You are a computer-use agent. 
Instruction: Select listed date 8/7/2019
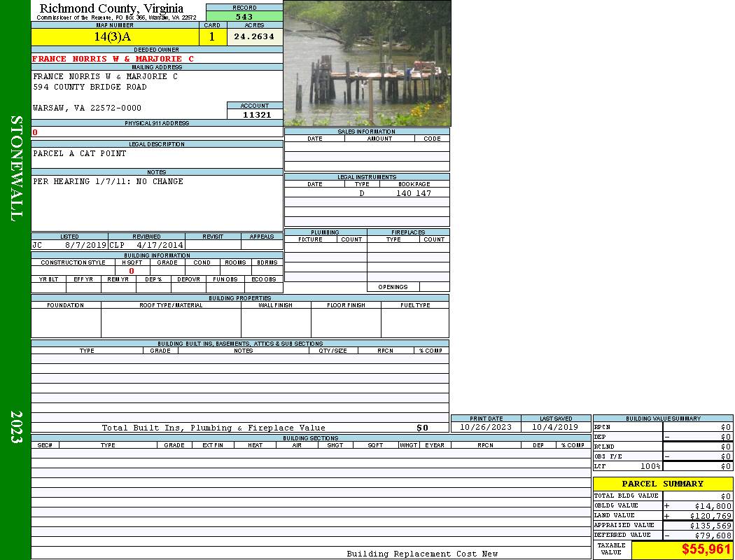tap(85, 245)
